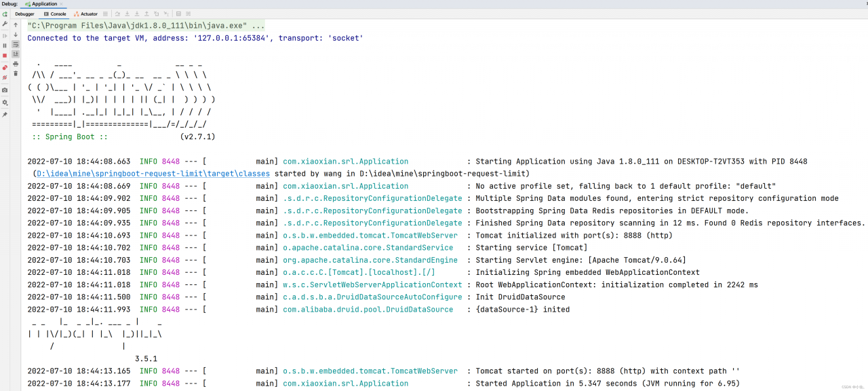Click org.apache.catalina.core.StandardEngine logger name
Screen dimensions: 868x391
(x=370, y=260)
